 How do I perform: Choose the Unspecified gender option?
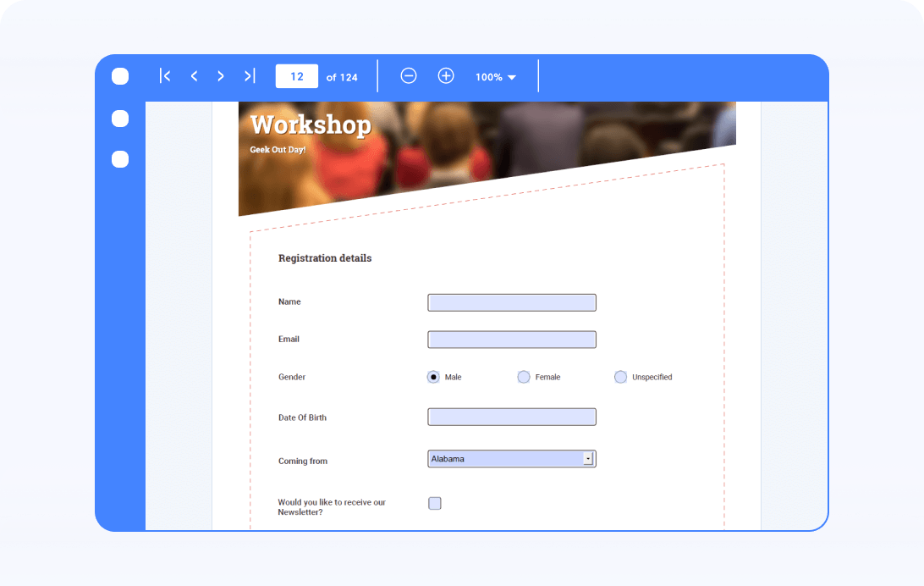(x=620, y=376)
